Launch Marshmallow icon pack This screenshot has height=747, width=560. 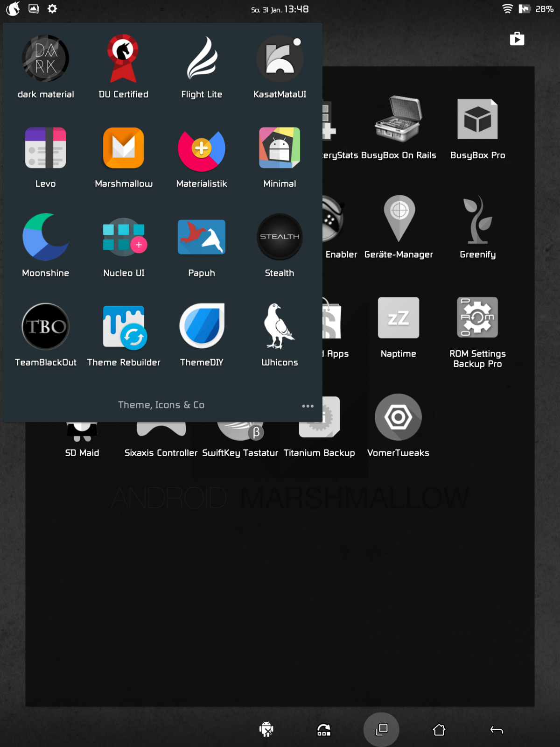(x=123, y=148)
